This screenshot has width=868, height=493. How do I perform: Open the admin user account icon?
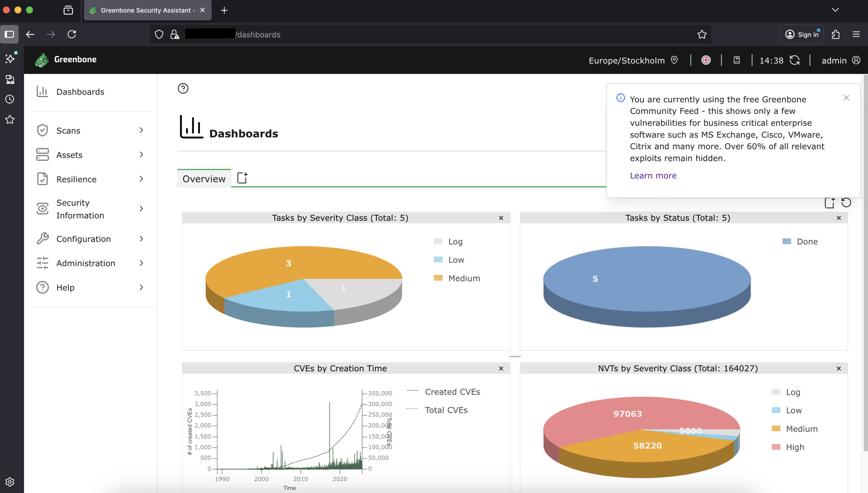[x=856, y=60]
